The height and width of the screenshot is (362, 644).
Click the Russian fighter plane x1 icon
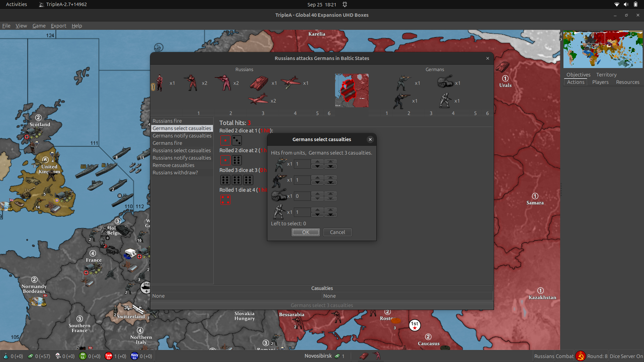290,82
